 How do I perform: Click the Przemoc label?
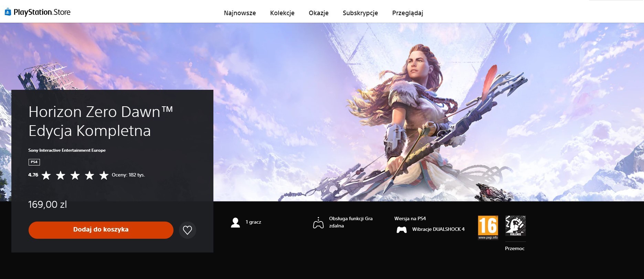(515, 248)
